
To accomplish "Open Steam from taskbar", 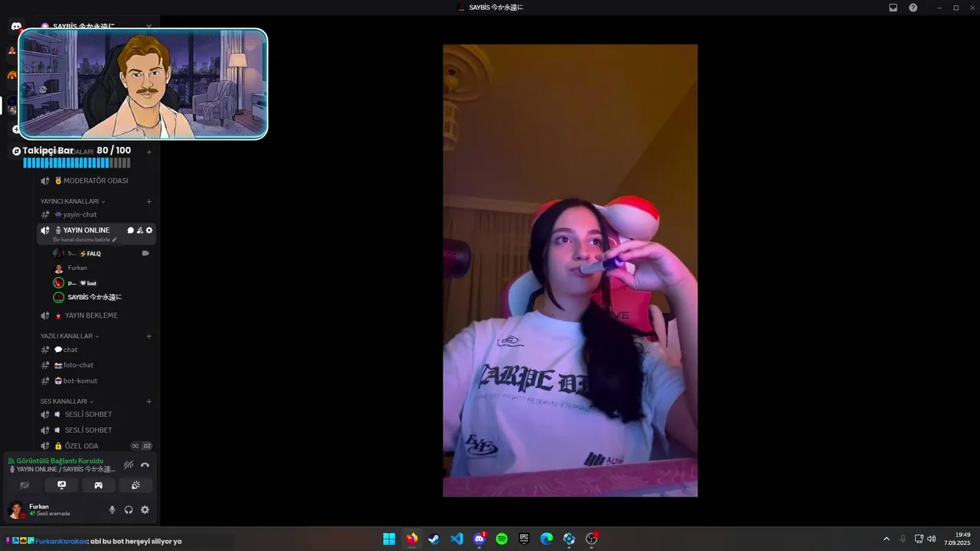I will [434, 539].
